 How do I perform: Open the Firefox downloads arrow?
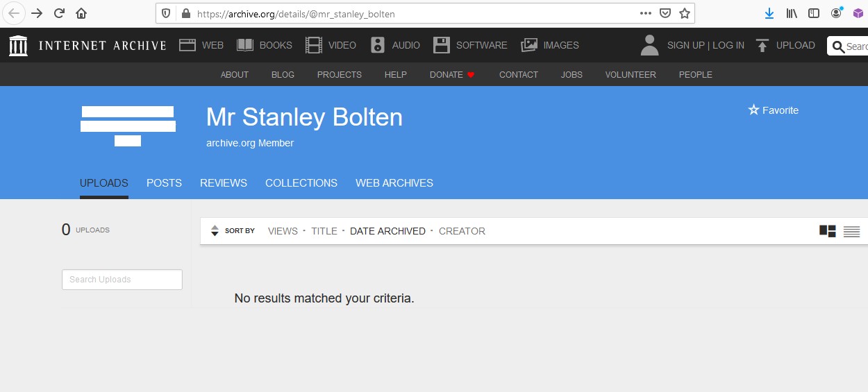pos(769,13)
